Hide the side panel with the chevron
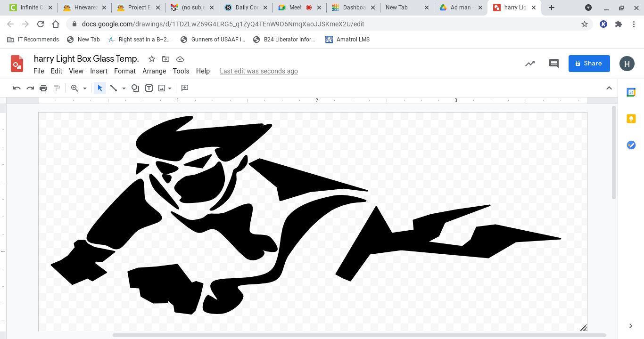The image size is (644, 339). pos(631,326)
